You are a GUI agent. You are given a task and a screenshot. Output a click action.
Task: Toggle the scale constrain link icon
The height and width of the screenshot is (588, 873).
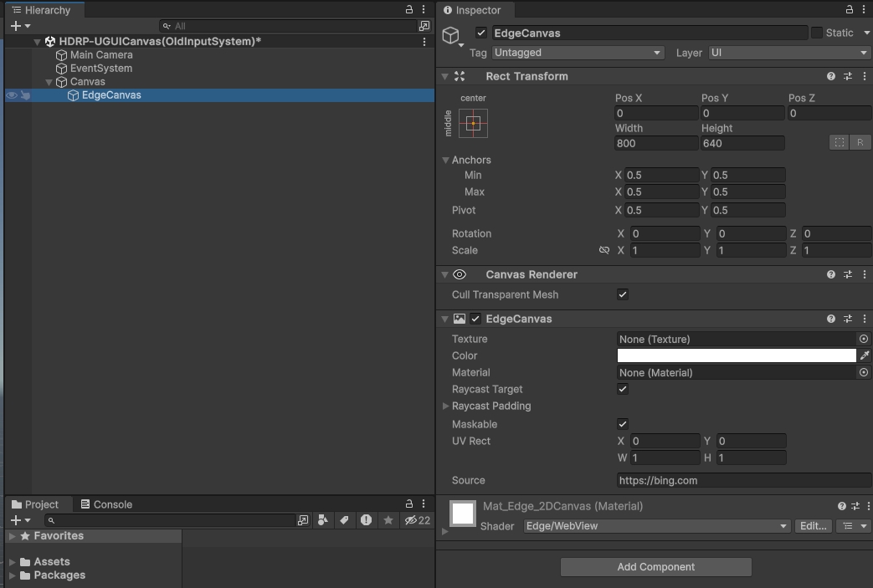click(x=604, y=250)
